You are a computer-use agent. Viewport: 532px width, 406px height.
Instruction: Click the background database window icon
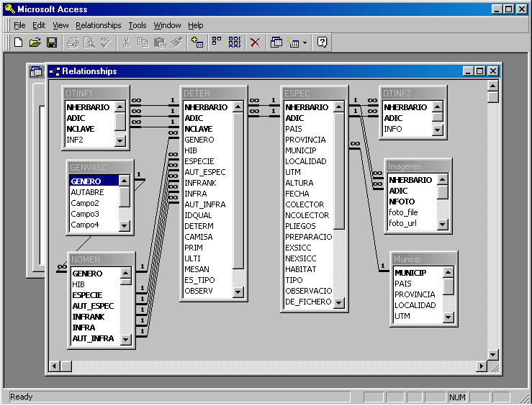[x=36, y=71]
